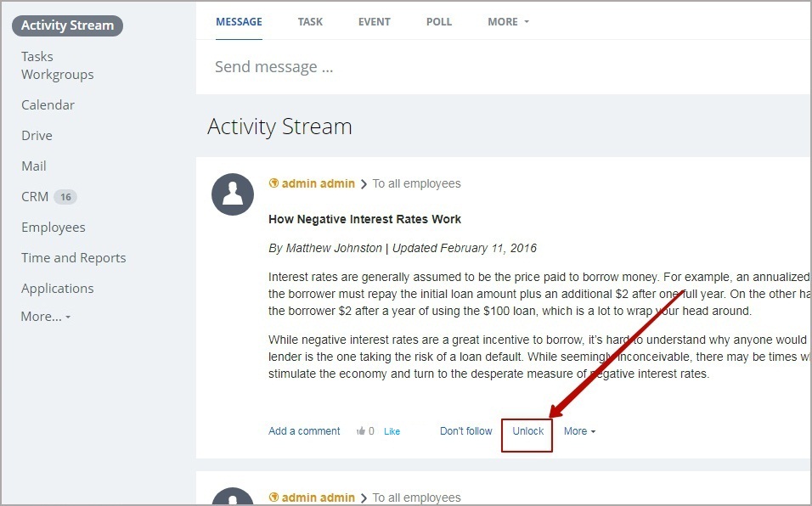Viewport: 812px width, 506px height.
Task: Click the Activity Stream page heading
Action: (x=279, y=127)
